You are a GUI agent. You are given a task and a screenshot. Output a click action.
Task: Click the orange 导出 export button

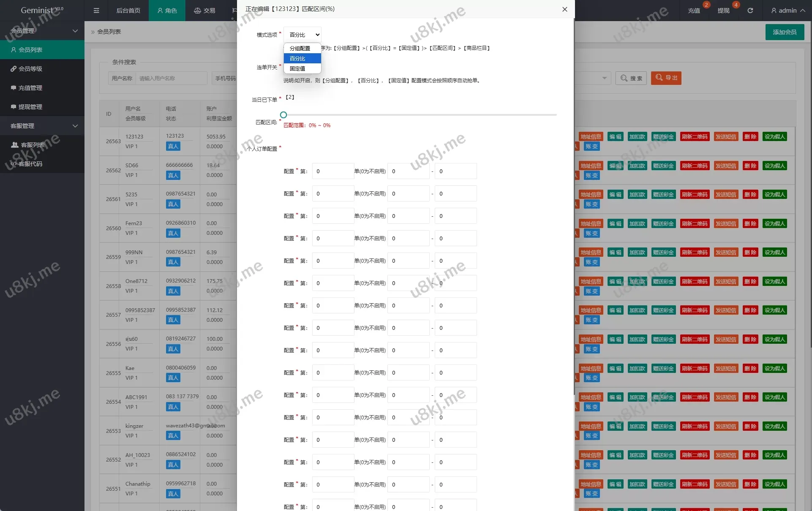pyautogui.click(x=666, y=78)
